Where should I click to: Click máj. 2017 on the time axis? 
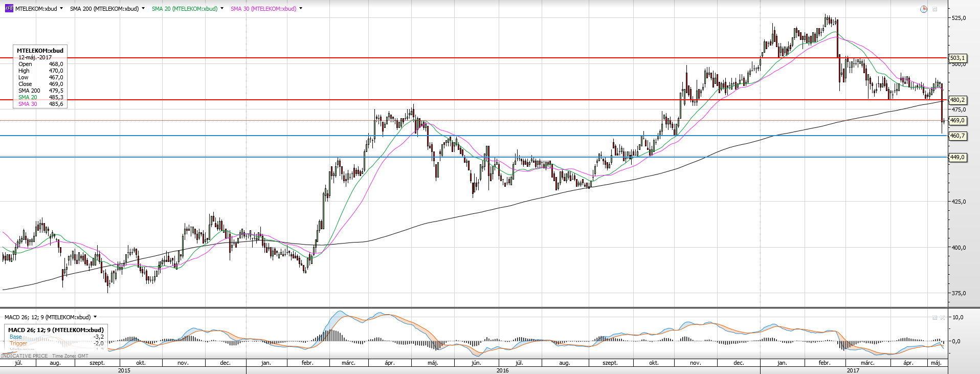click(x=936, y=363)
